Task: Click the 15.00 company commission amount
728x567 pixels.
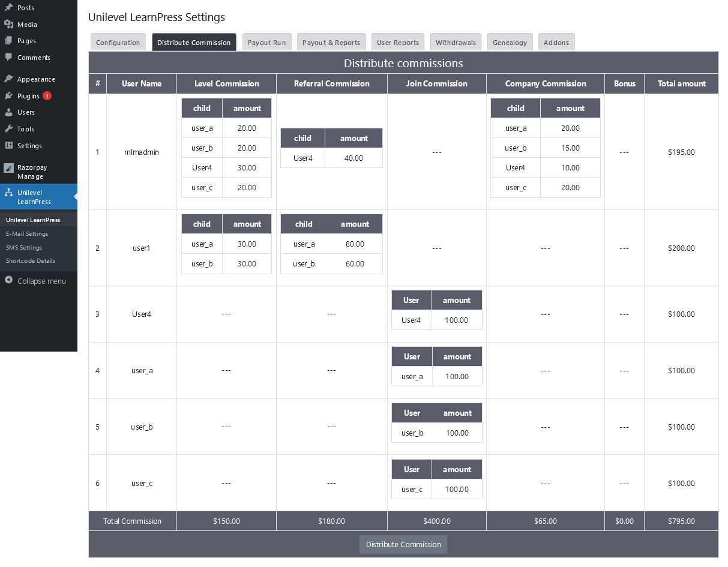Action: coord(570,148)
